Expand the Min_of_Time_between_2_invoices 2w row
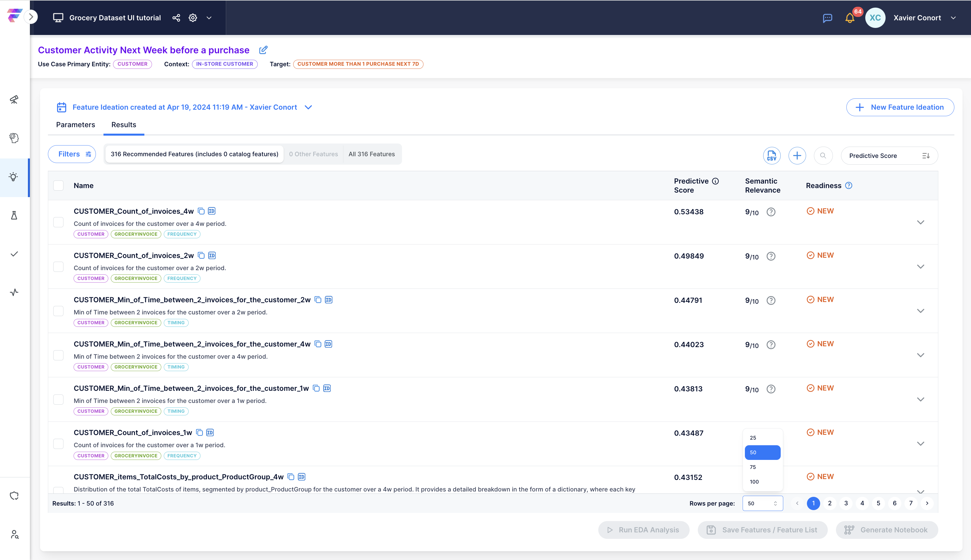The image size is (971, 560). [920, 311]
